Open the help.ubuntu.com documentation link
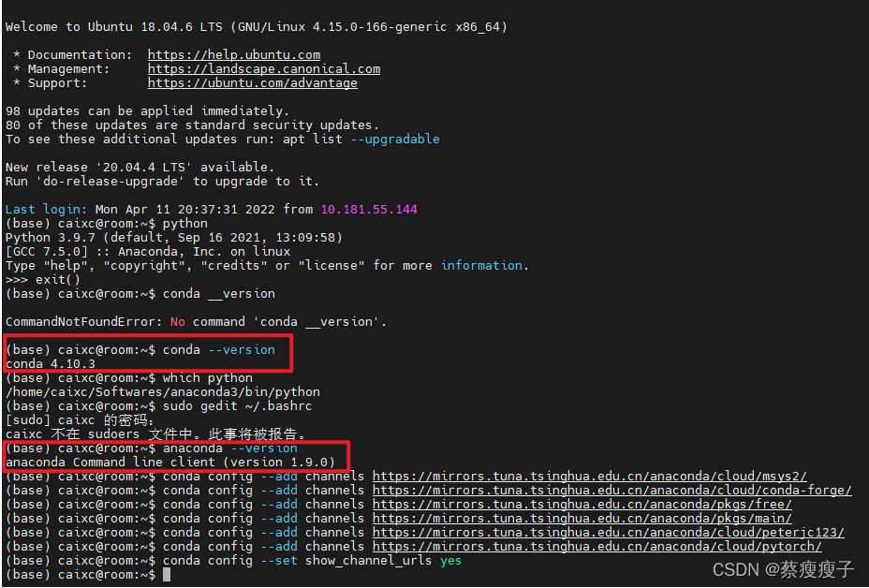Viewport: 869px width, 588px height. [234, 55]
